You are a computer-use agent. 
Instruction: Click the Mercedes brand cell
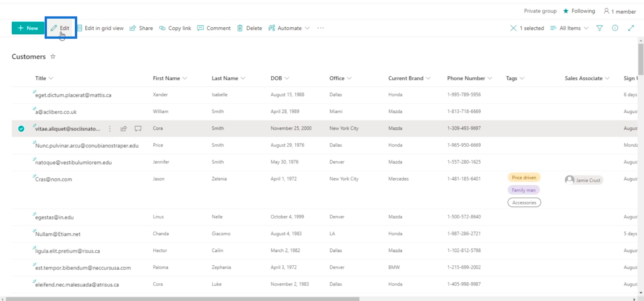398,179
